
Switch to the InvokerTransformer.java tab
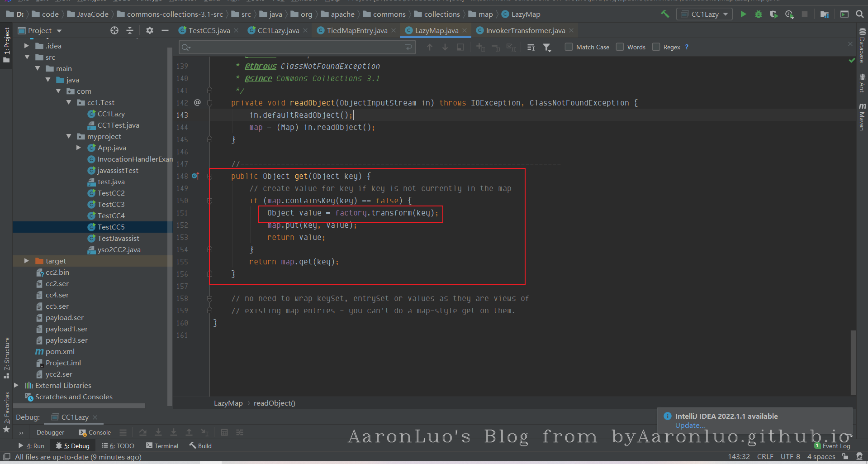(525, 30)
